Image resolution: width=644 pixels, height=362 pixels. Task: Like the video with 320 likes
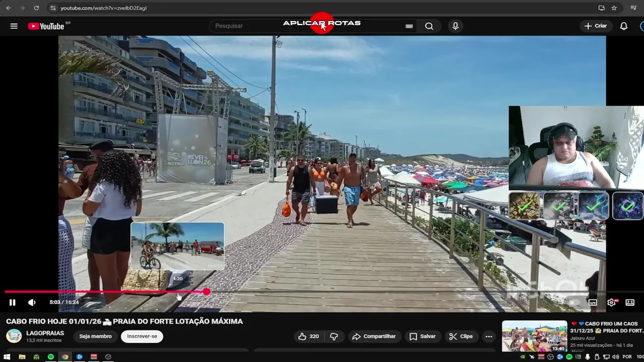point(308,336)
